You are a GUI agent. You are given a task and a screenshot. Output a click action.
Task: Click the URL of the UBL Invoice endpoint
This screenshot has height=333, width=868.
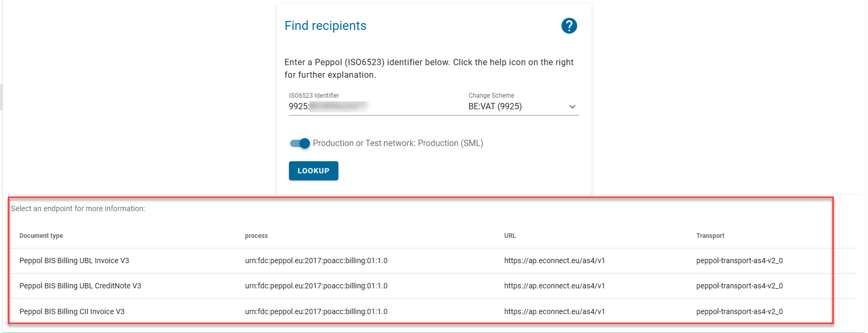(x=554, y=261)
